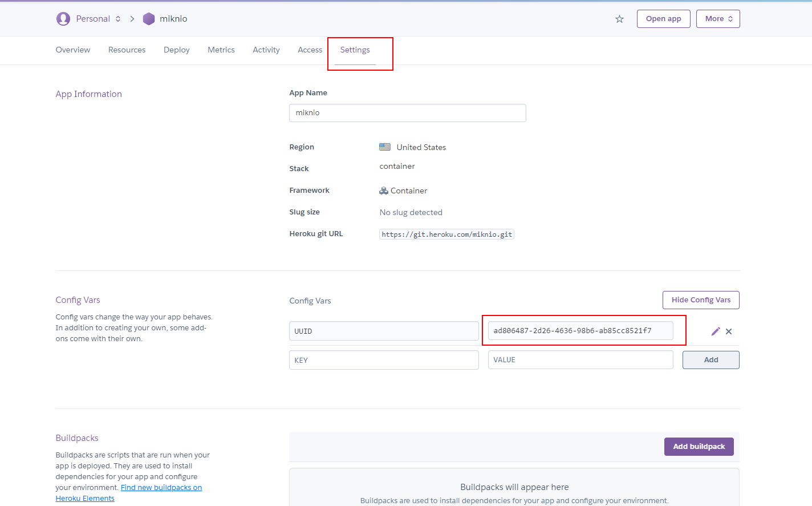
Task: Click the empty KEY input field
Action: (x=384, y=360)
